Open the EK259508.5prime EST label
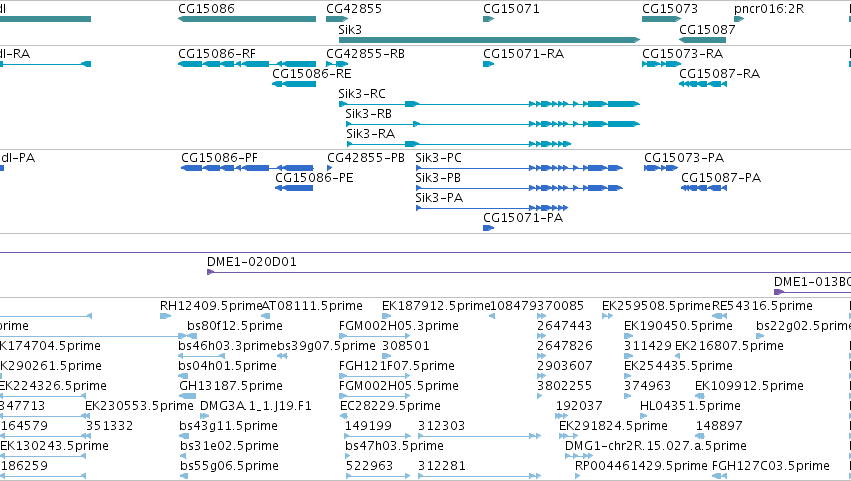 656,306
